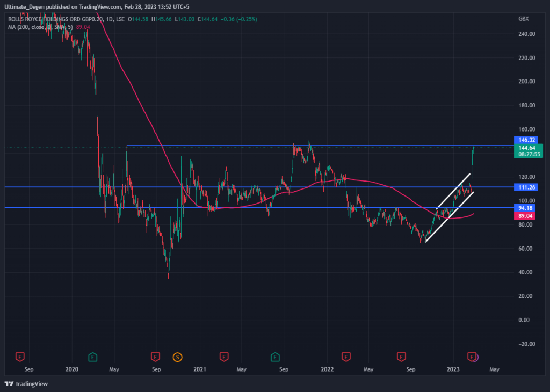
Task: Click the C144.64 close value in the legend
Action: (208, 19)
